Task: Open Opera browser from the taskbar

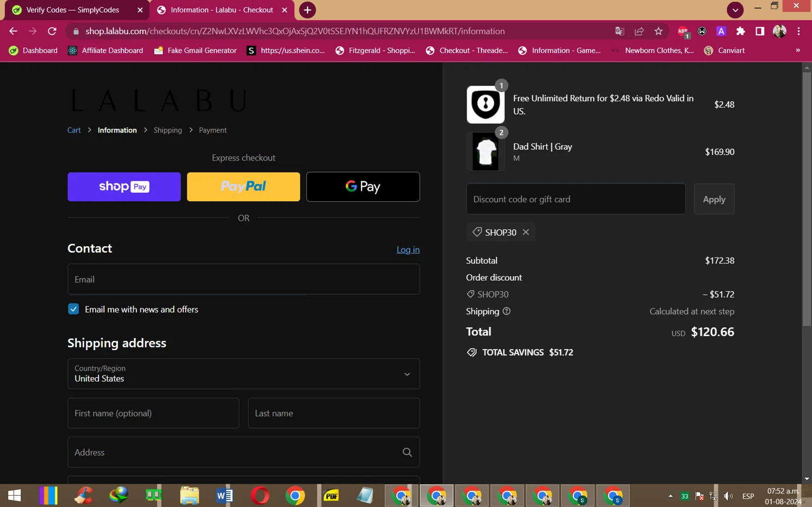Action: click(x=260, y=495)
